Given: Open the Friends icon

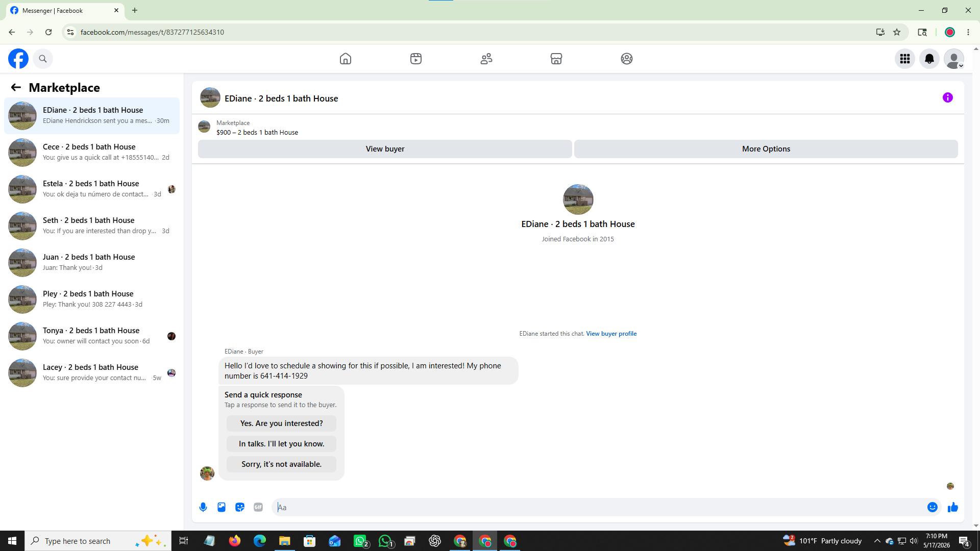Looking at the screenshot, I should point(486,59).
